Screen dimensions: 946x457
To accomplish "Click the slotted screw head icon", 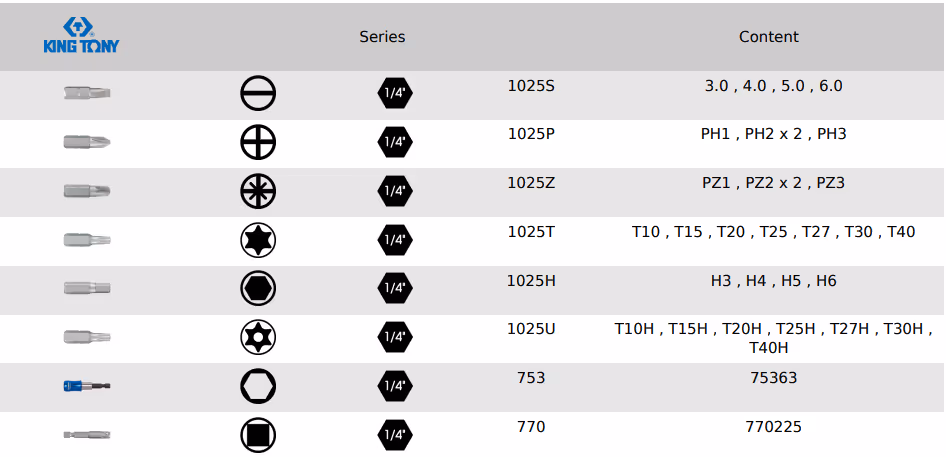I will [x=258, y=94].
